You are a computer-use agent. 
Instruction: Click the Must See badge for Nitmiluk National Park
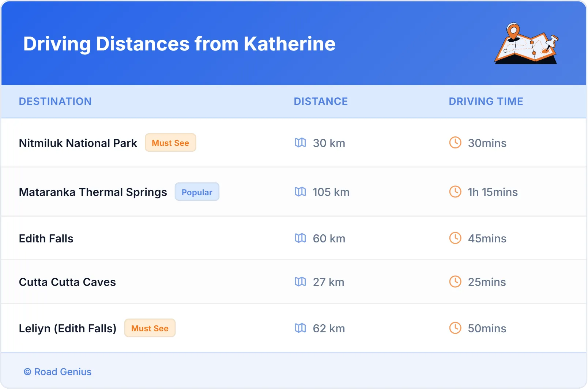[x=170, y=143]
